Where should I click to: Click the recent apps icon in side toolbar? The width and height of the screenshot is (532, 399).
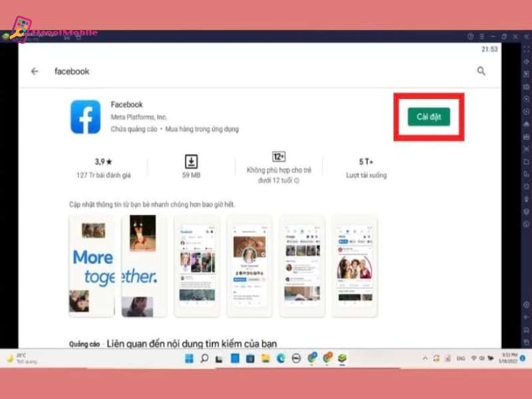(x=527, y=342)
